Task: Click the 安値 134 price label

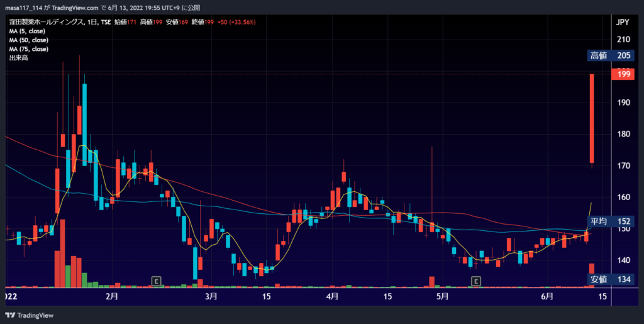Action: click(610, 280)
